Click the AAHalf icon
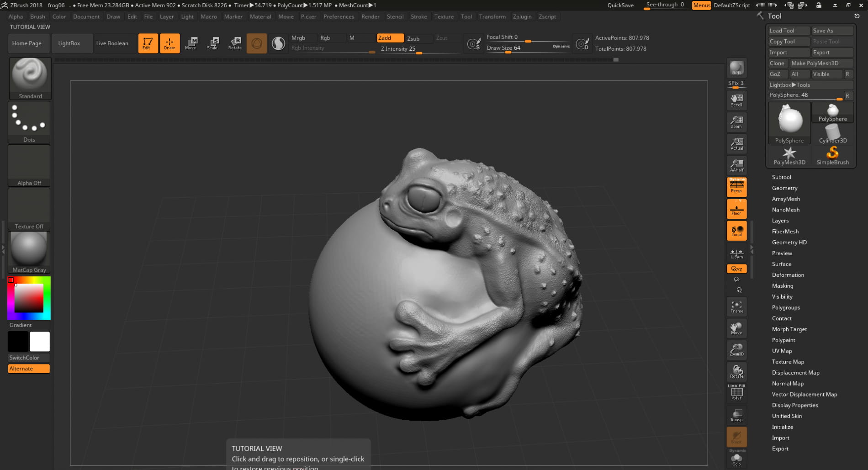868x470 pixels. pyautogui.click(x=736, y=165)
